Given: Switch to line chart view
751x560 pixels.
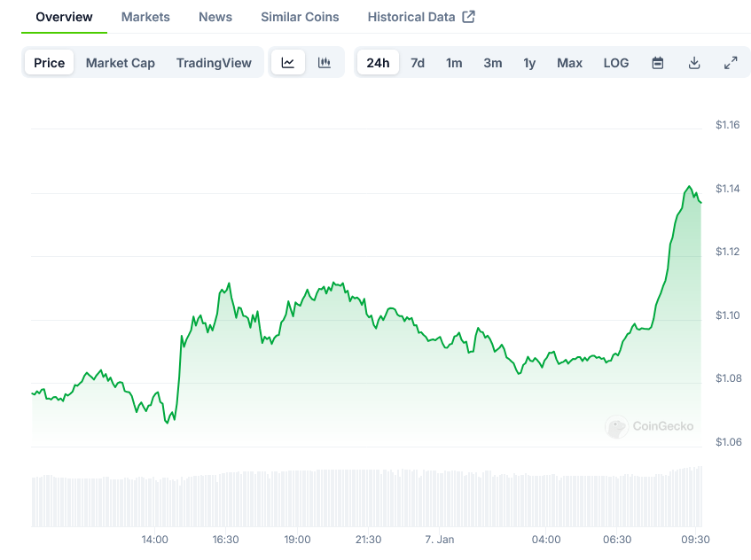Looking at the screenshot, I should (x=288, y=63).
